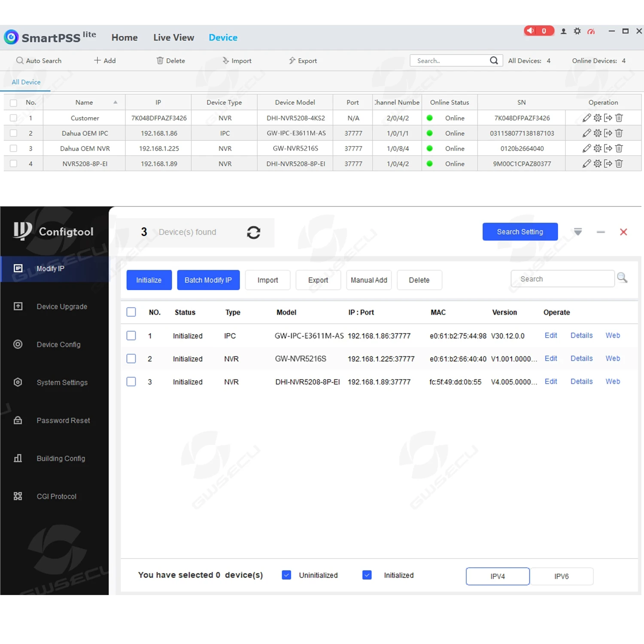Open the filter dropdown arrow near Search Setting
This screenshot has height=644, width=644.
(578, 232)
